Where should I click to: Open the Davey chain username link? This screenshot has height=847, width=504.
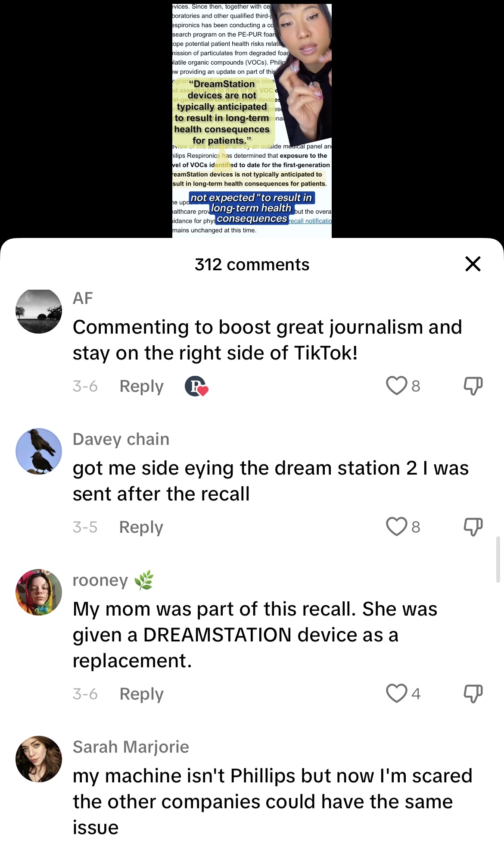(121, 439)
